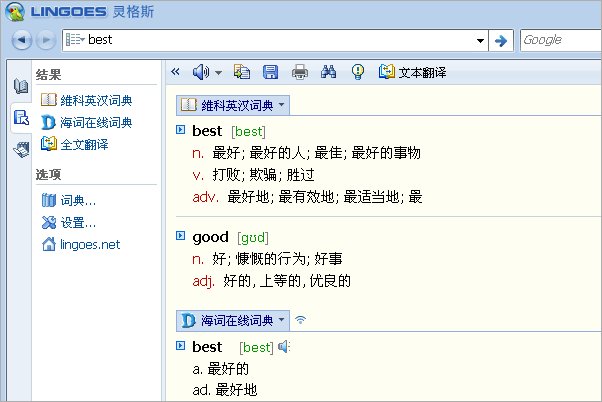Open the 海词在线词典 header dropdown
602x402 pixels.
[282, 320]
